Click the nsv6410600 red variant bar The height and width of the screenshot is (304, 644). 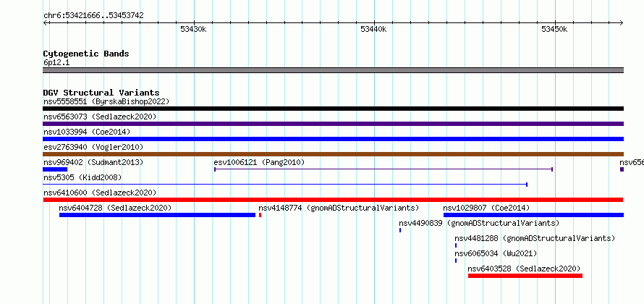pyautogui.click(x=333, y=200)
